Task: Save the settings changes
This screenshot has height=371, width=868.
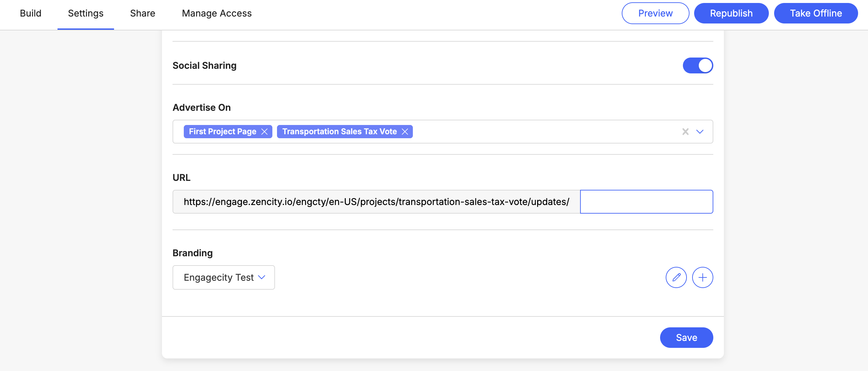Action: pyautogui.click(x=687, y=337)
